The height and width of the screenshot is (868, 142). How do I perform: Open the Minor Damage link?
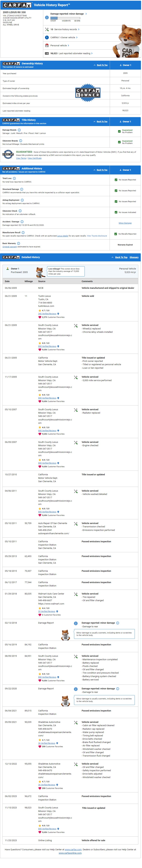(125, 223)
